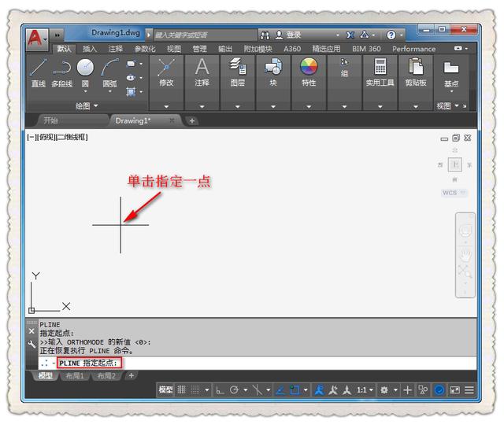This screenshot has width=504, height=428.
Task: Add a new drawing tab with plus button
Action: (x=192, y=120)
